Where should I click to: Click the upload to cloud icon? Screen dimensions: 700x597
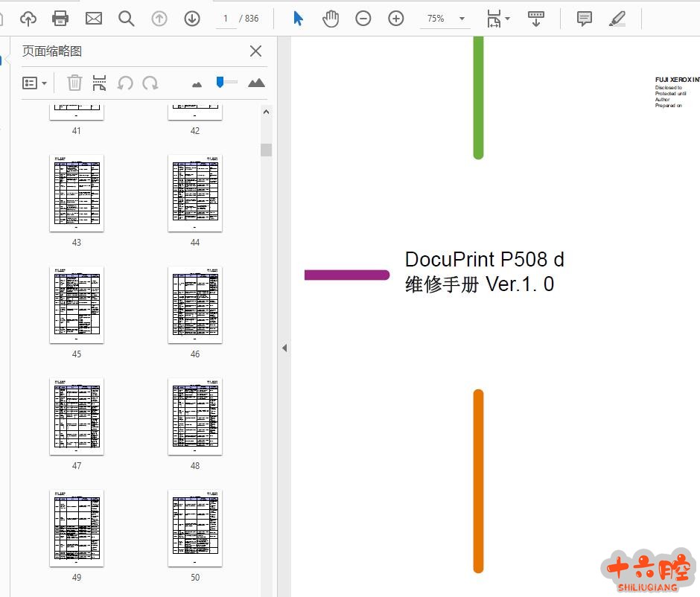[28, 19]
